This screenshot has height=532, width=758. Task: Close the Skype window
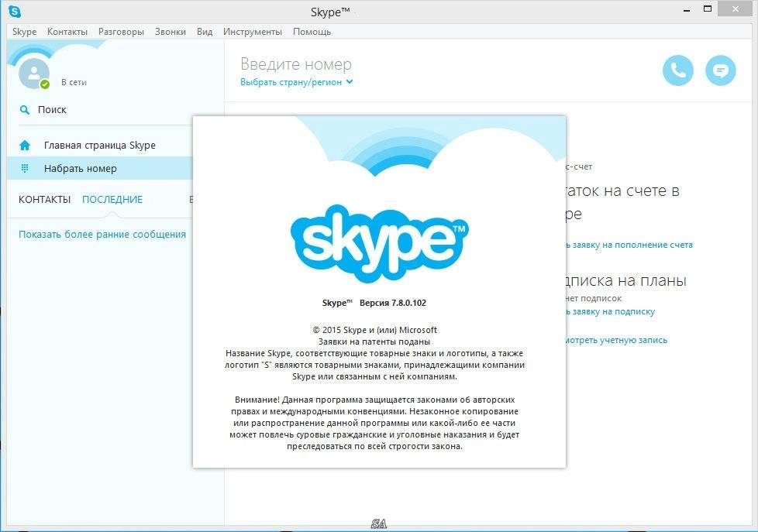[x=736, y=9]
